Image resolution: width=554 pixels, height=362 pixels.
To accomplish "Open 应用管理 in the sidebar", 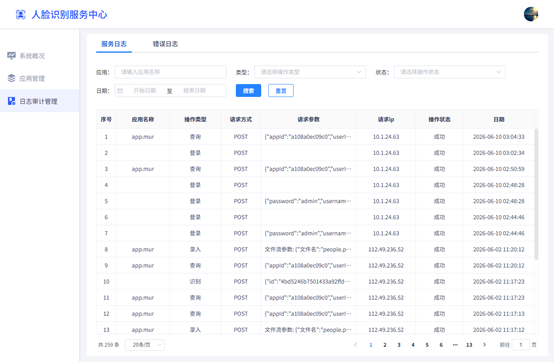I will (x=40, y=78).
